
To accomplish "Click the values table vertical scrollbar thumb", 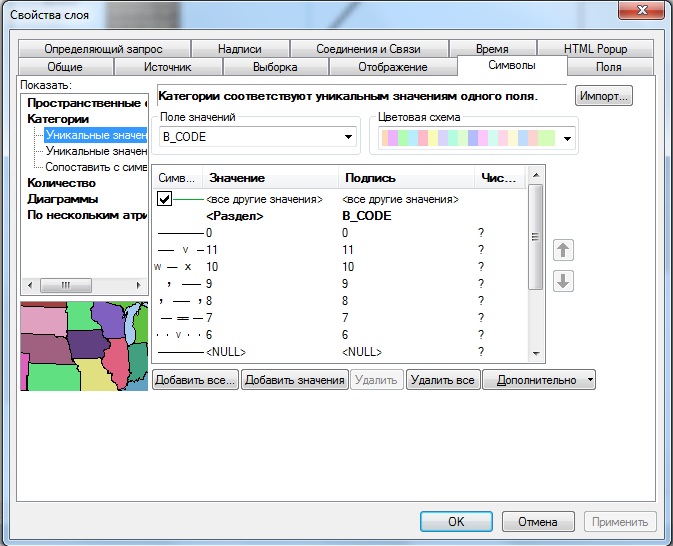I will point(535,237).
